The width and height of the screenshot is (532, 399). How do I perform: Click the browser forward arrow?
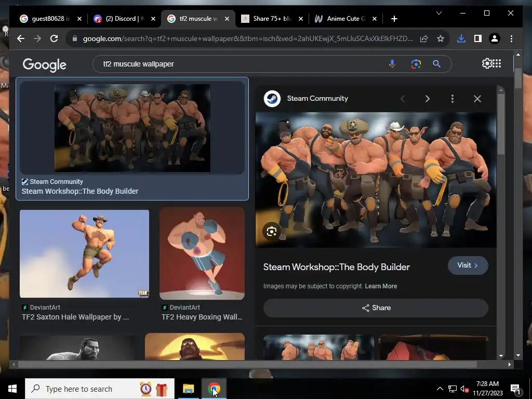click(x=37, y=38)
